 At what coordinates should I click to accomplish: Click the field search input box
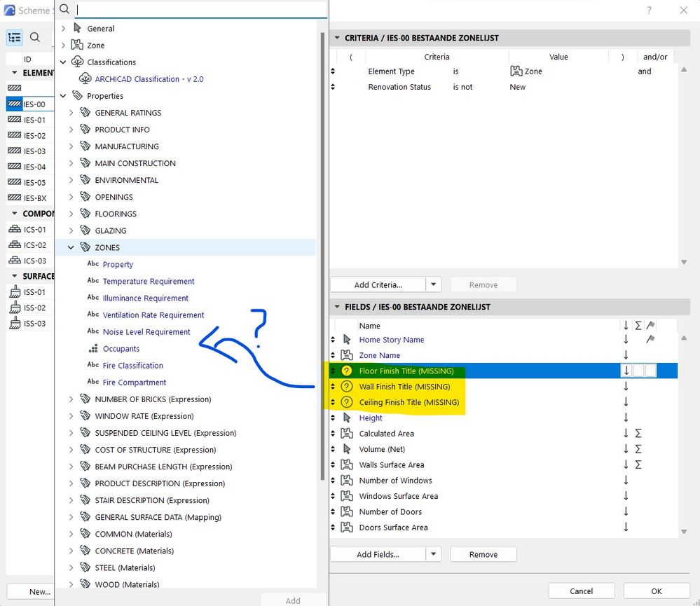coord(201,9)
